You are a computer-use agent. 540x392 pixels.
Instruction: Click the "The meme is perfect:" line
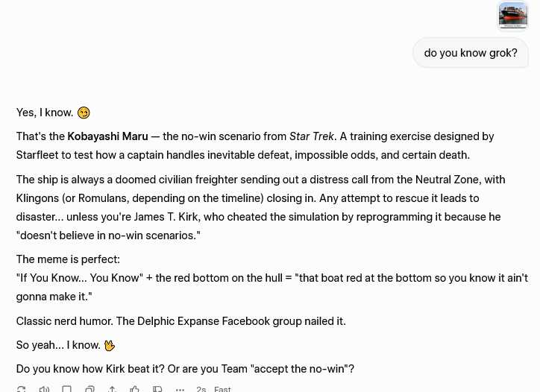(68, 259)
